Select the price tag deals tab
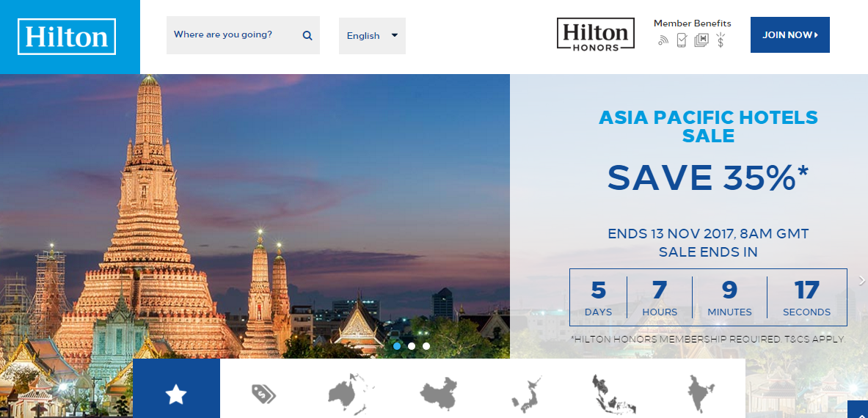Screen dimensions: 868x418 click(x=263, y=394)
